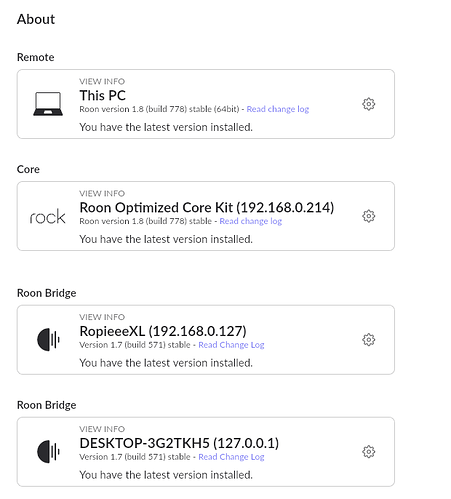Click the laptop icon for This PC
This screenshot has width=451, height=499.
click(48, 104)
